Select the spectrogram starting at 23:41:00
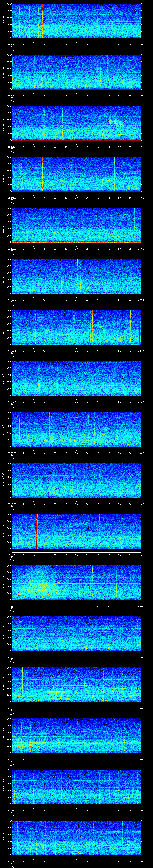The image size is (153, 868). coord(77,531)
